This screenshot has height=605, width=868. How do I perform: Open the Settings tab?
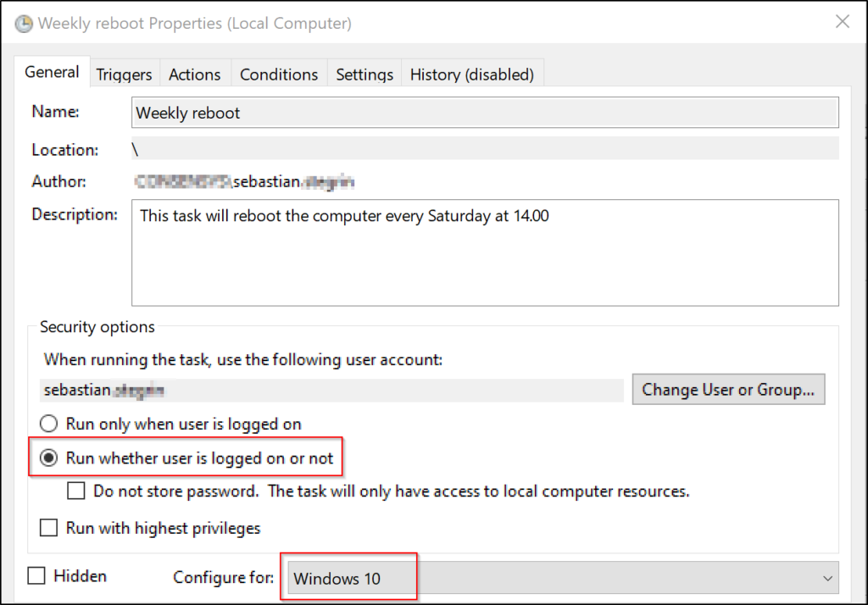[364, 74]
